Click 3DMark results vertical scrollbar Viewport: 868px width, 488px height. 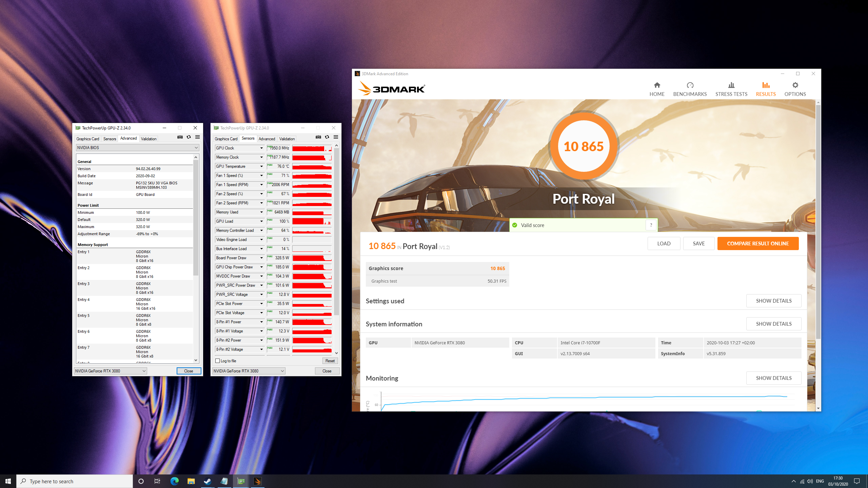click(818, 222)
